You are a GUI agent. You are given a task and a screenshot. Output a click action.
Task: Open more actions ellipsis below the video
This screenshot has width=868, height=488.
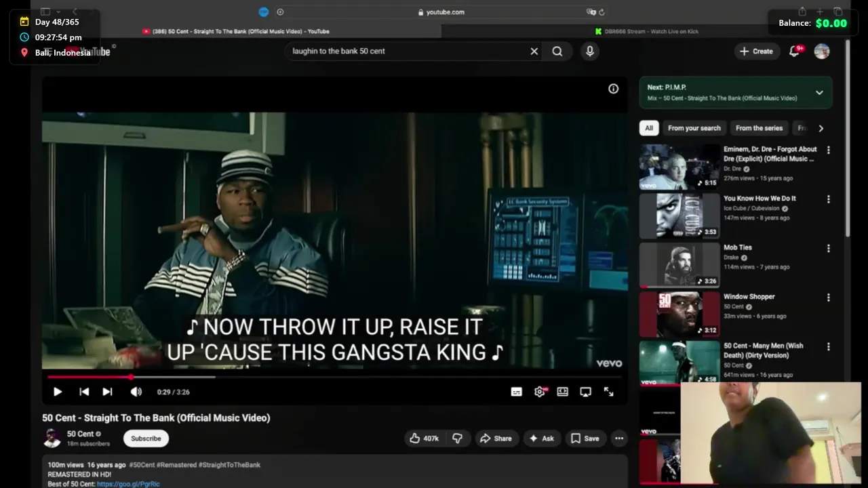point(619,439)
